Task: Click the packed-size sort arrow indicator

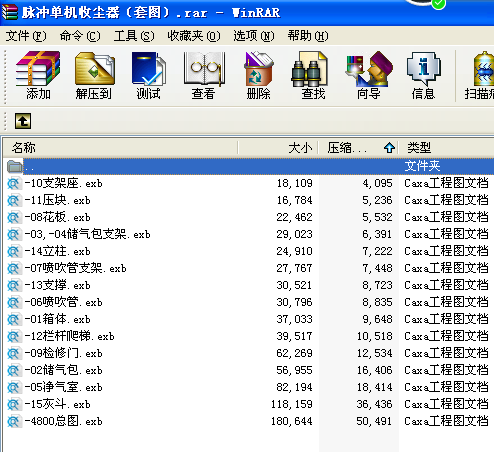Action: [389, 148]
